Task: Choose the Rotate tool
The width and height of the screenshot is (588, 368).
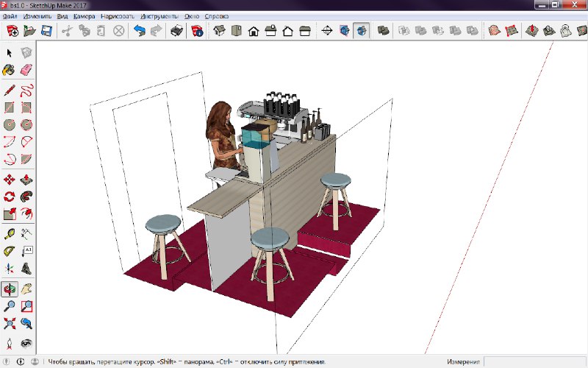Action: (x=10, y=197)
